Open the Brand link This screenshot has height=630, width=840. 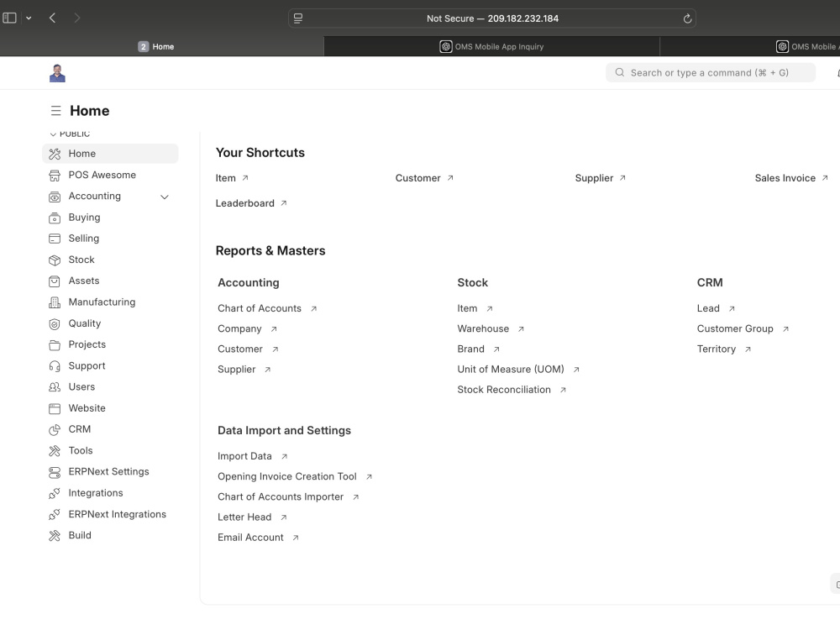coord(479,349)
